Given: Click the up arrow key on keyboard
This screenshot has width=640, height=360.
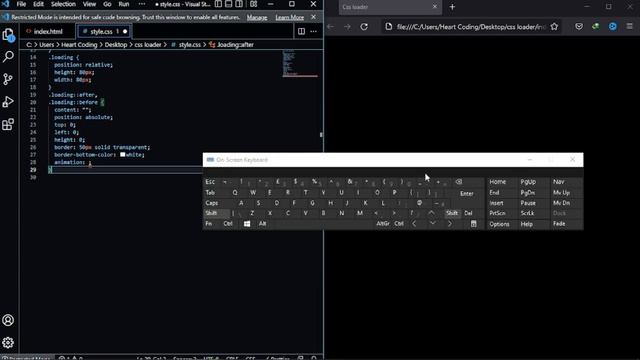Looking at the screenshot, I should point(431,213).
